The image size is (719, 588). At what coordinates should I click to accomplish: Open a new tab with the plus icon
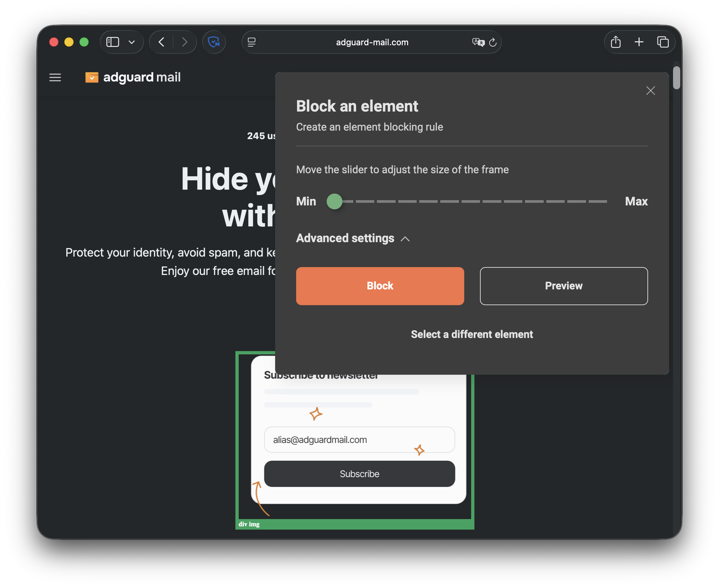639,42
